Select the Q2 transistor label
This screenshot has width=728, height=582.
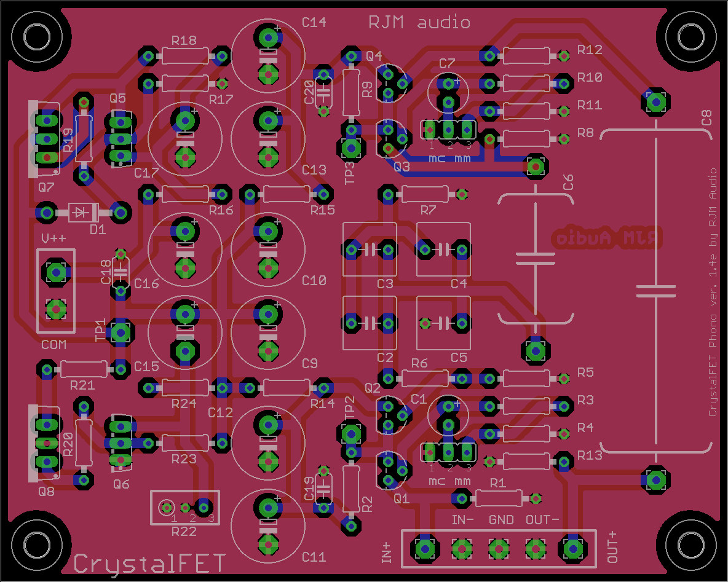point(373,388)
